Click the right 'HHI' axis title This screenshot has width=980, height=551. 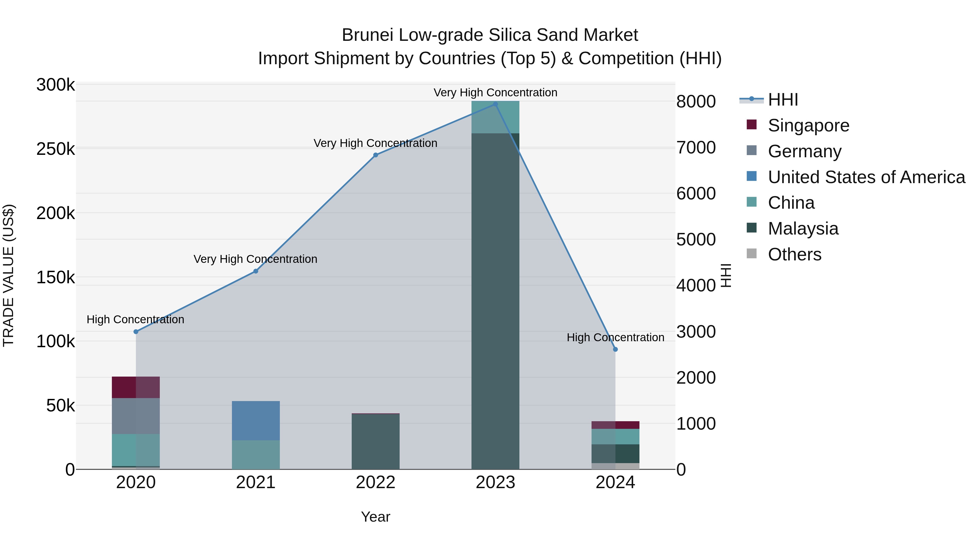[726, 275]
